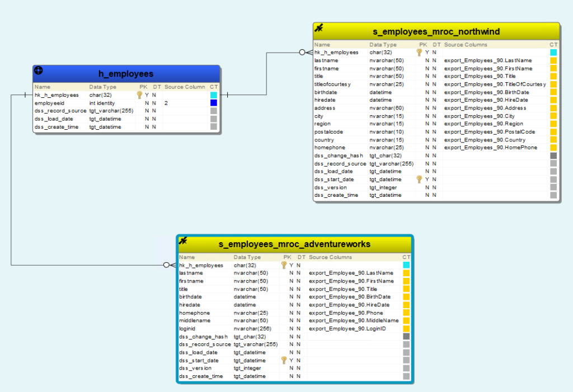Select the loginid row name in adventureworks table
The image size is (573, 392).
[x=187, y=328]
